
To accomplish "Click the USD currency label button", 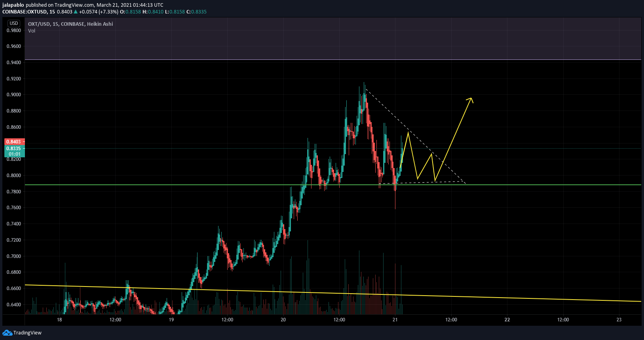I will tap(14, 23).
